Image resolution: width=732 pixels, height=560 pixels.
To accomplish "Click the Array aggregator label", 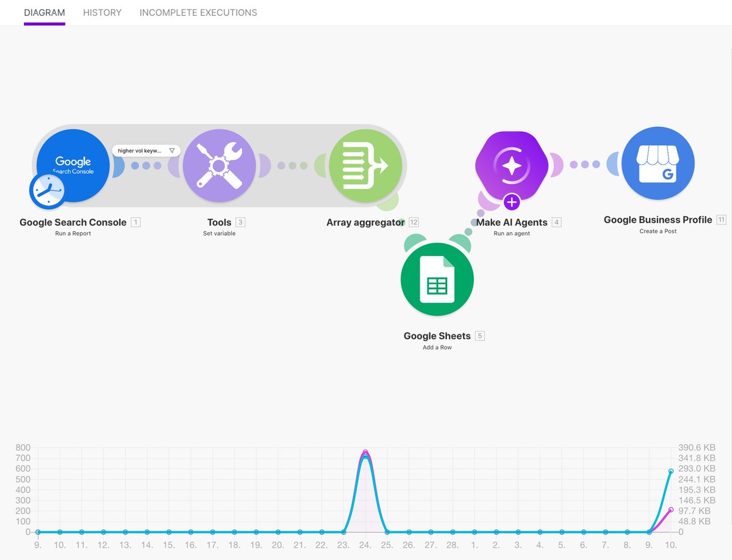I will [x=365, y=223].
